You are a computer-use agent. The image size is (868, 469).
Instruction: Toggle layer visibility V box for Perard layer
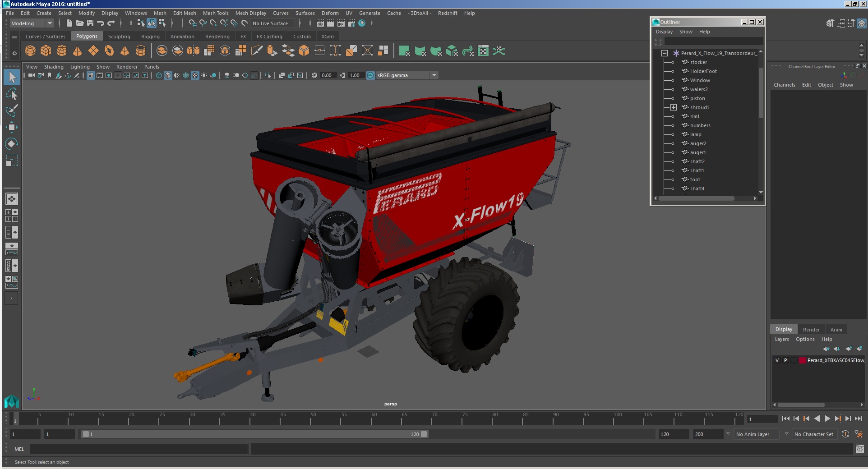[x=777, y=360]
